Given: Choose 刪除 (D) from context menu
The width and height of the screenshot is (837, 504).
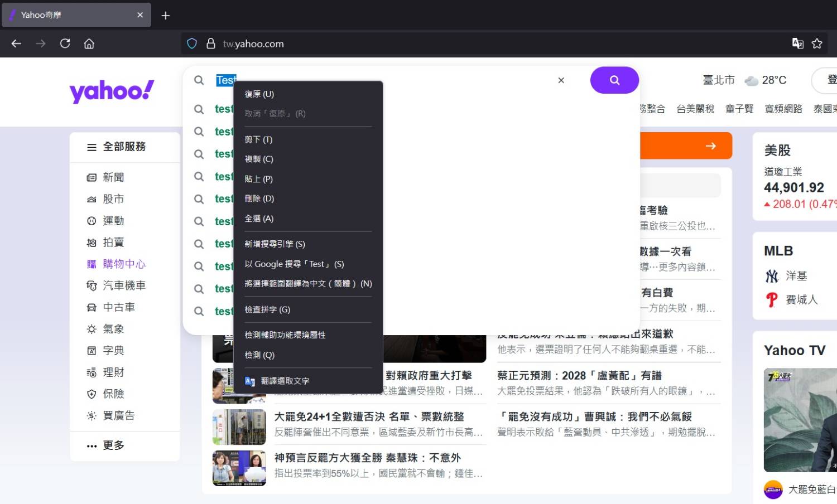Looking at the screenshot, I should (308, 198).
